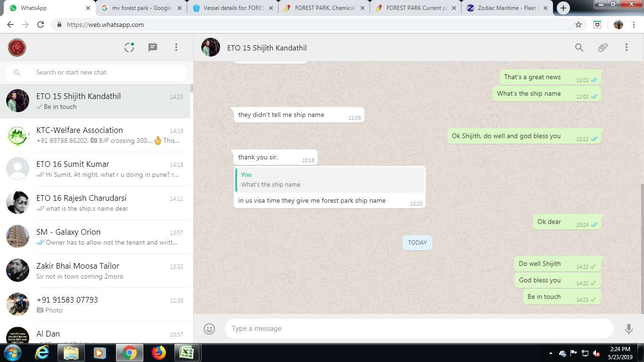Close the Vessel details tab
The image size is (644, 362).
(271, 8)
